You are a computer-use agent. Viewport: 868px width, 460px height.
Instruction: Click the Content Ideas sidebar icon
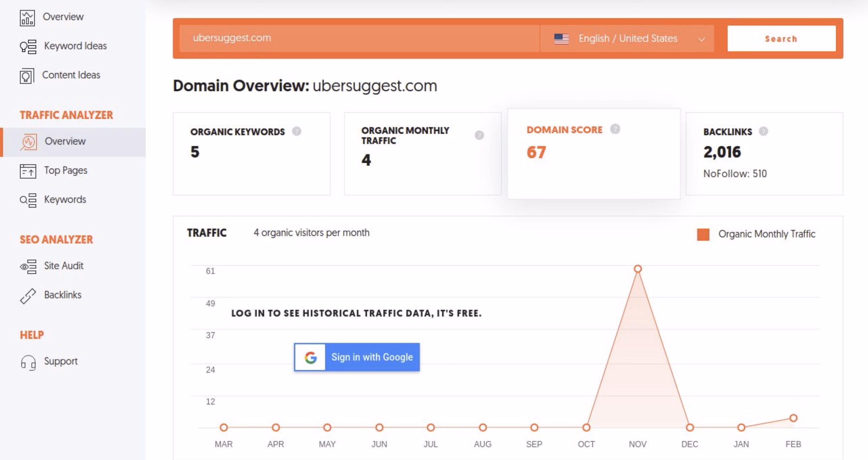tap(27, 76)
